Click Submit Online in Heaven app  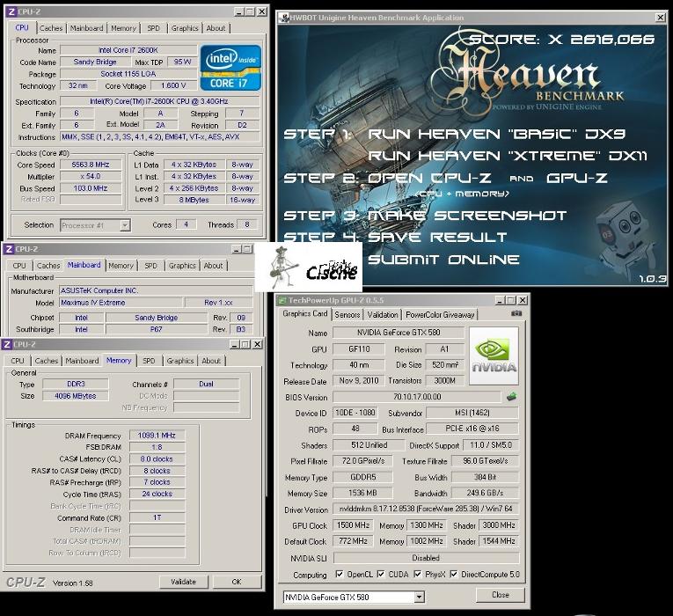point(443,260)
